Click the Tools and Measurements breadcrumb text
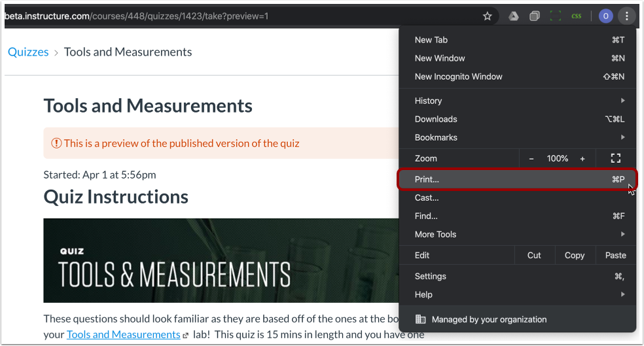The height and width of the screenshot is (346, 644). [128, 52]
